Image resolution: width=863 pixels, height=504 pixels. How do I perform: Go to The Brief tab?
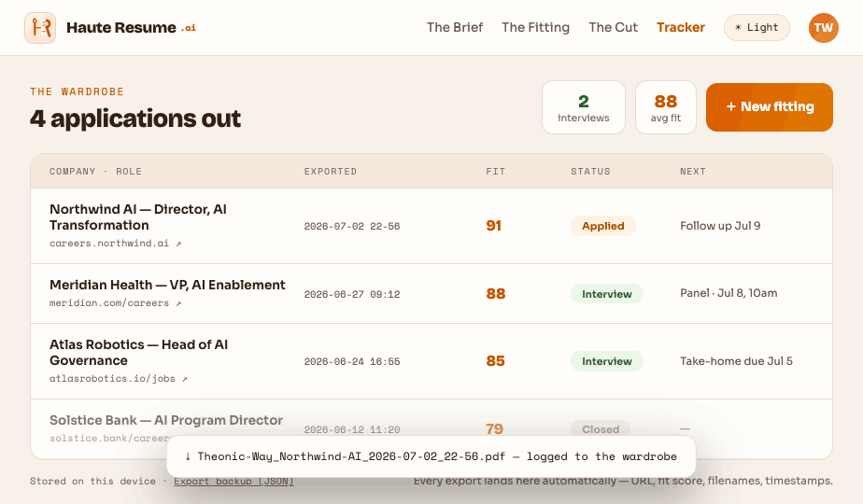(455, 27)
